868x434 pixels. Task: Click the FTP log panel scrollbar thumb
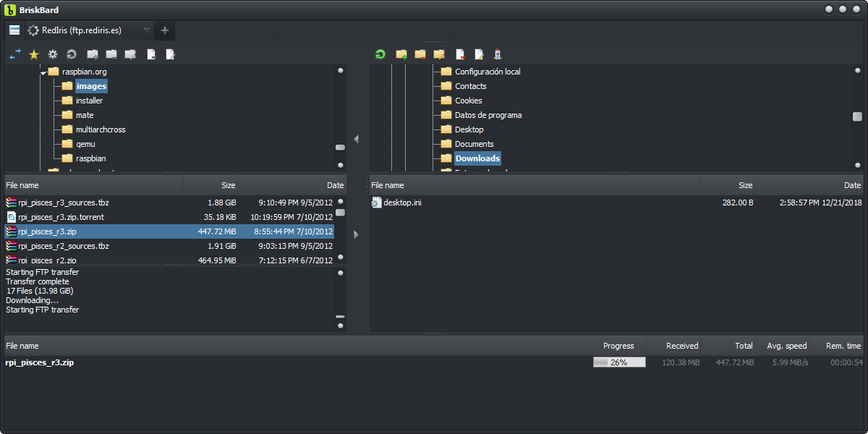tap(340, 317)
